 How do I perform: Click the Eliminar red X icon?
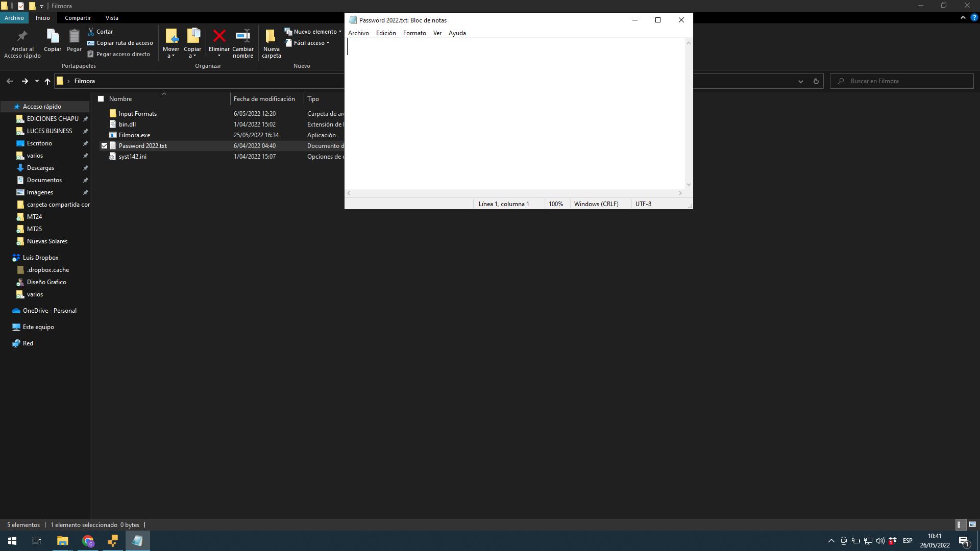[x=219, y=36]
